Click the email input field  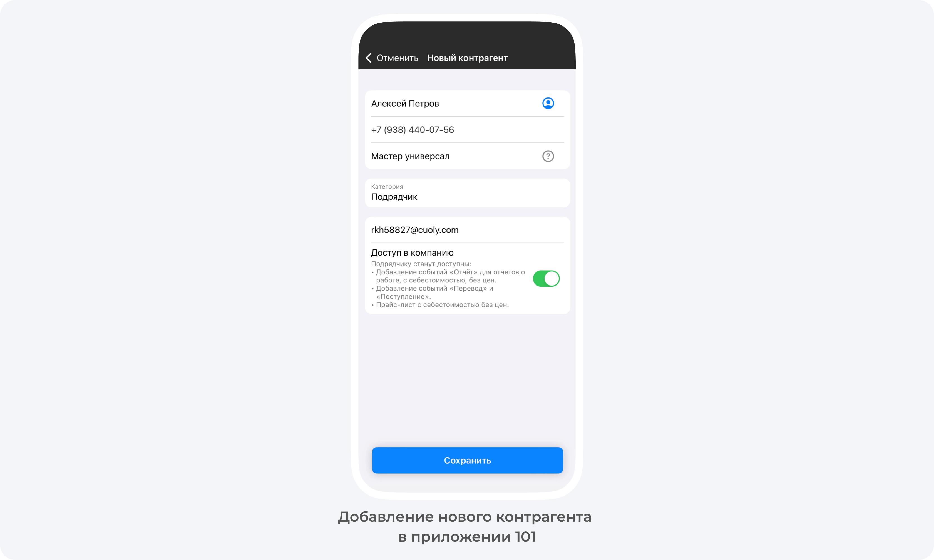pyautogui.click(x=466, y=229)
